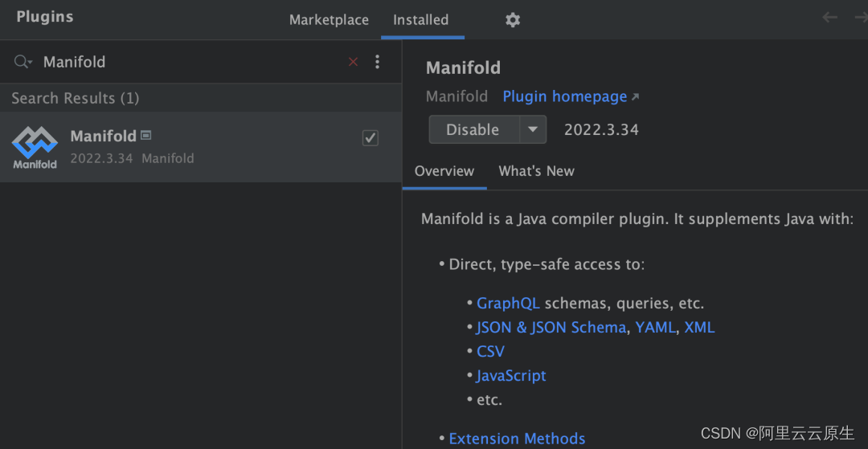Open the plugins settings gear menu
Viewport: 868px width, 449px height.
tap(513, 20)
